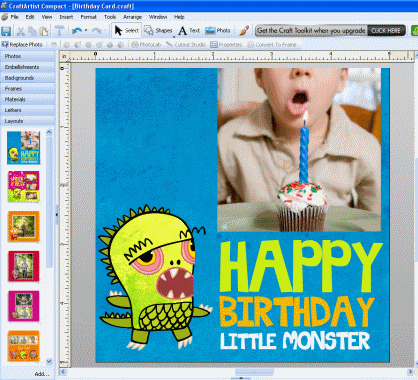The width and height of the screenshot is (418, 380).
Task: Click the horizontal scrollbar thumb under the canvas
Action: point(254,371)
